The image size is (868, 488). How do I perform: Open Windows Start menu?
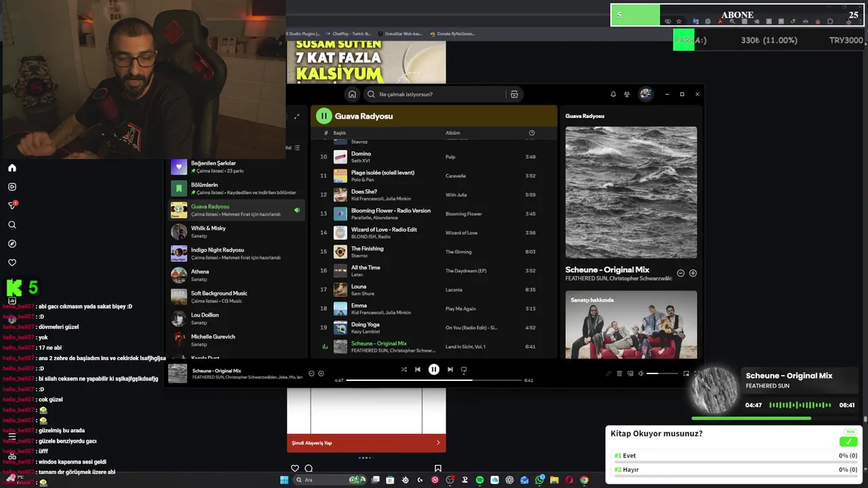(284, 480)
